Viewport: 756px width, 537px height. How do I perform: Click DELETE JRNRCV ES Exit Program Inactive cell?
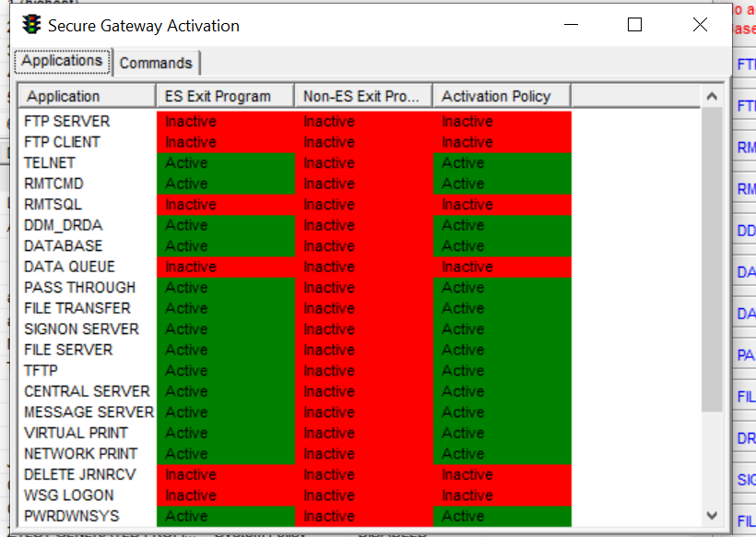coord(226,474)
